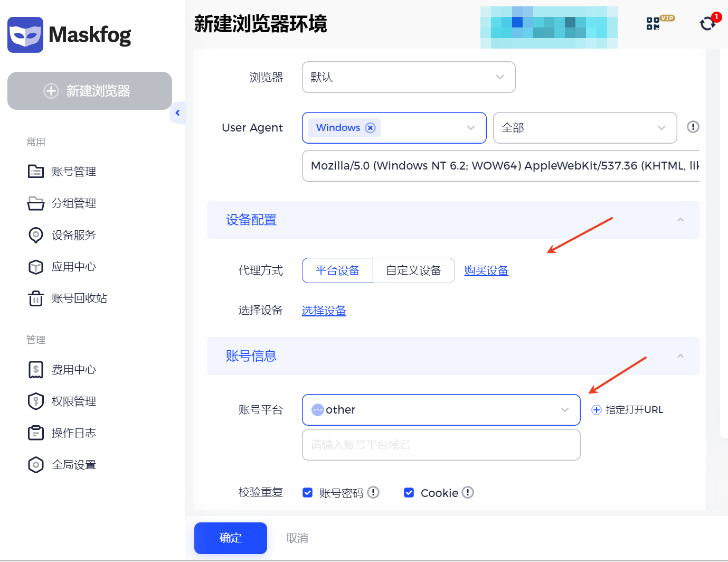Follow the 选择设备 link

(x=324, y=311)
